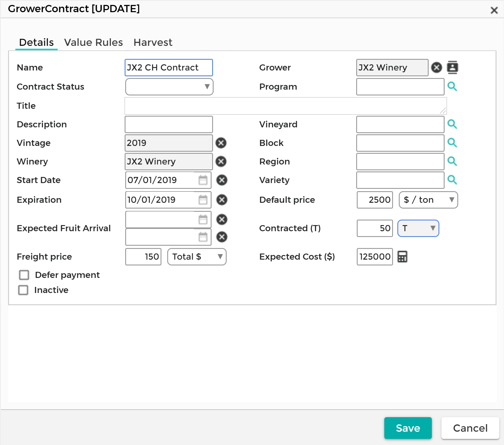Switch to the Harvest tab
Screen dimensions: 504x445
click(x=153, y=42)
